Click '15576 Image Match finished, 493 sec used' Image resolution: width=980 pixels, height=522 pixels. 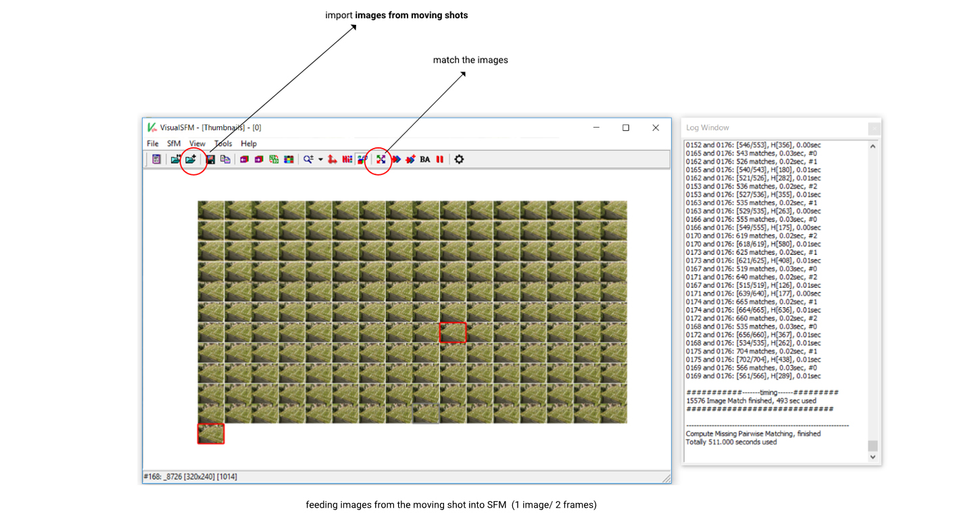tap(751, 400)
